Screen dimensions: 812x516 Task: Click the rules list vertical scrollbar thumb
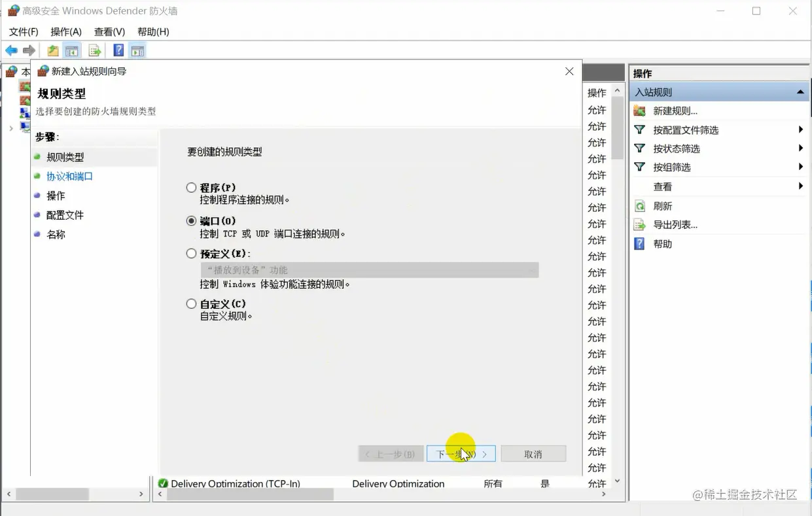point(617,129)
